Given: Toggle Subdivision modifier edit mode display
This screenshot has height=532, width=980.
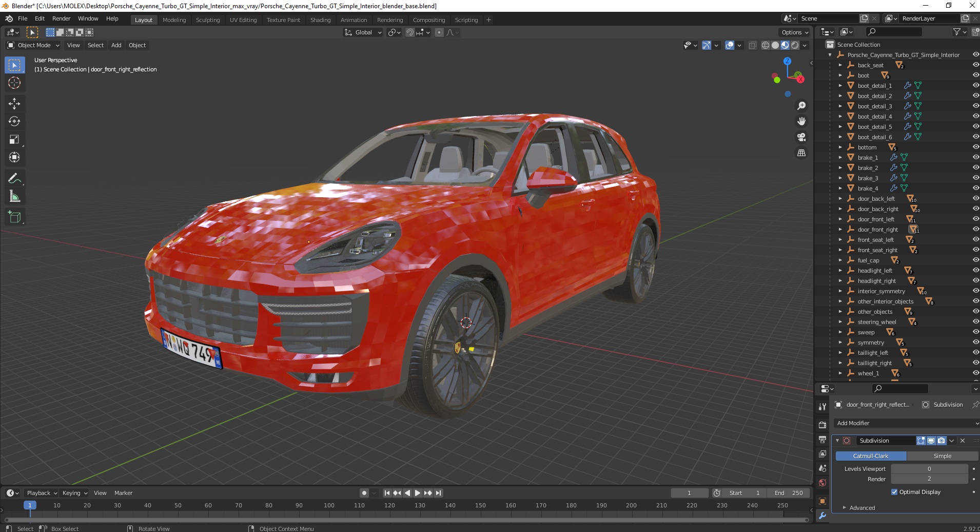Looking at the screenshot, I should (921, 441).
